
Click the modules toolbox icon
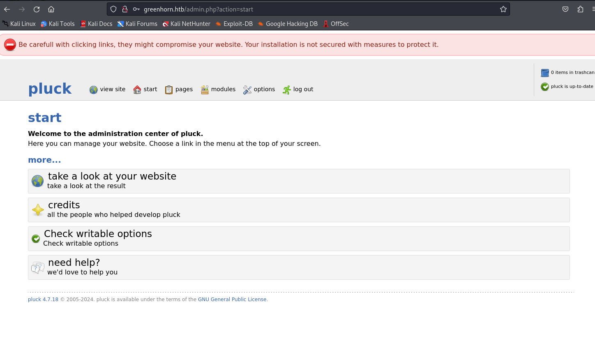click(205, 90)
